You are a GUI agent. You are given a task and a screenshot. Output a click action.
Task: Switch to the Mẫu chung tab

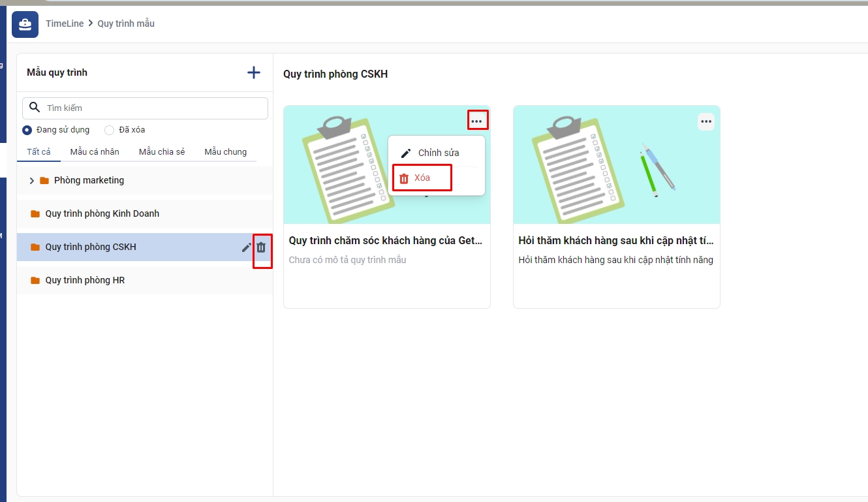(x=225, y=152)
